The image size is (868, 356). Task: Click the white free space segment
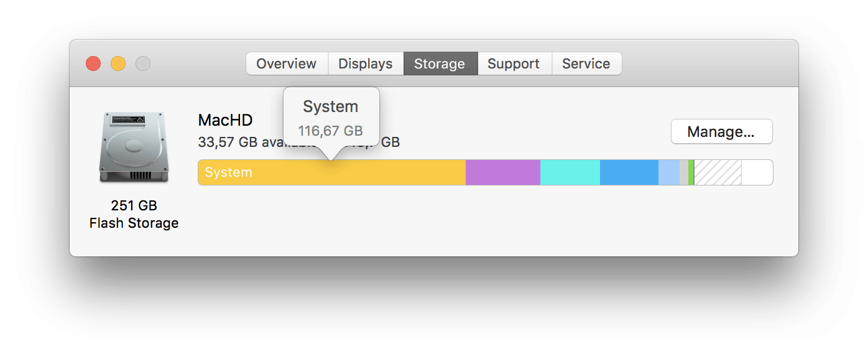pyautogui.click(x=757, y=172)
